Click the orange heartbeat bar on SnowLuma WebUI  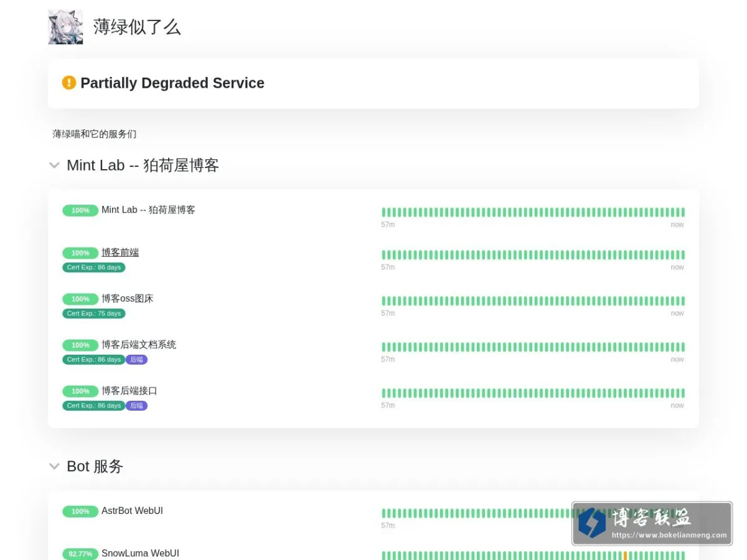click(x=625, y=555)
